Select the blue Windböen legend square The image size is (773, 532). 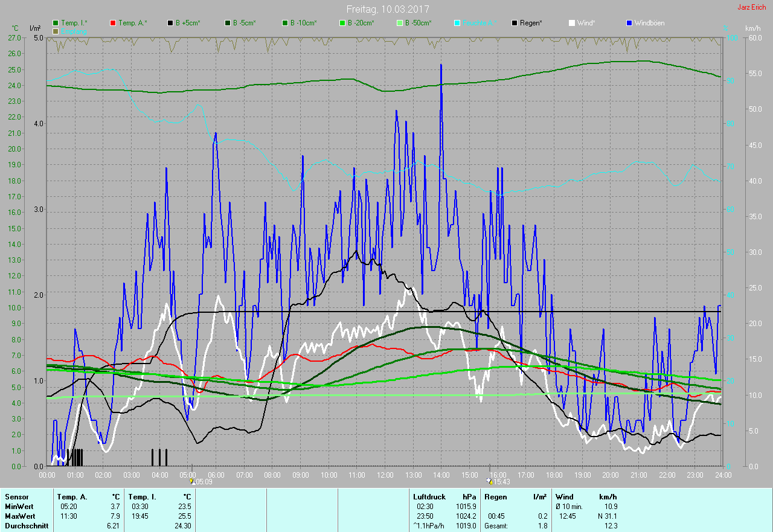[630, 23]
